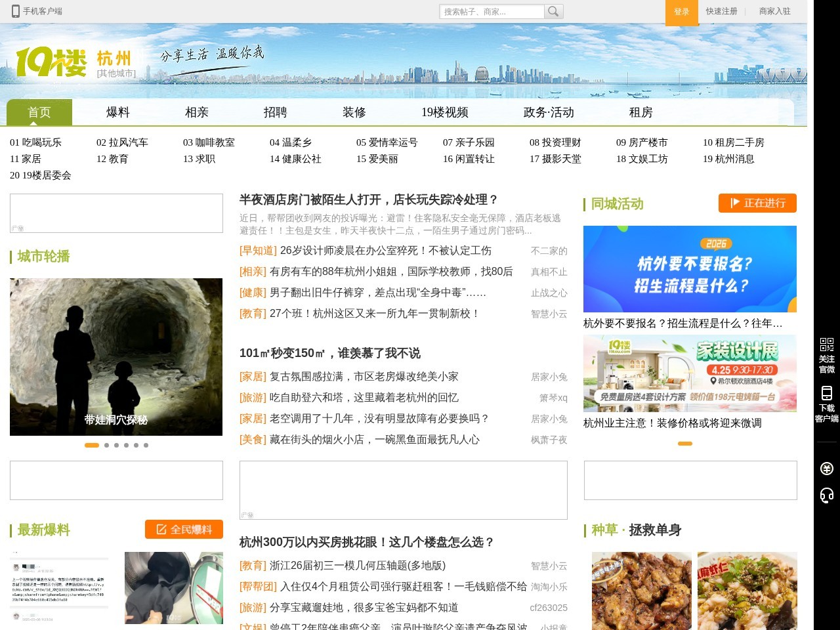Click the 同城活动 carousel indicator bar
The image size is (840, 630).
pos(684,444)
